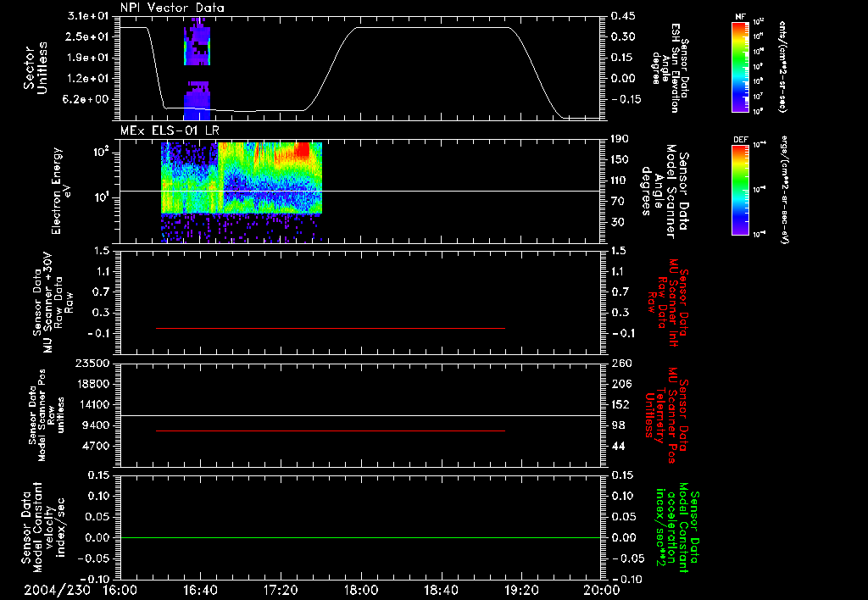Click the DEF color bar
Viewport: 868px width, 600px height.
[x=741, y=190]
